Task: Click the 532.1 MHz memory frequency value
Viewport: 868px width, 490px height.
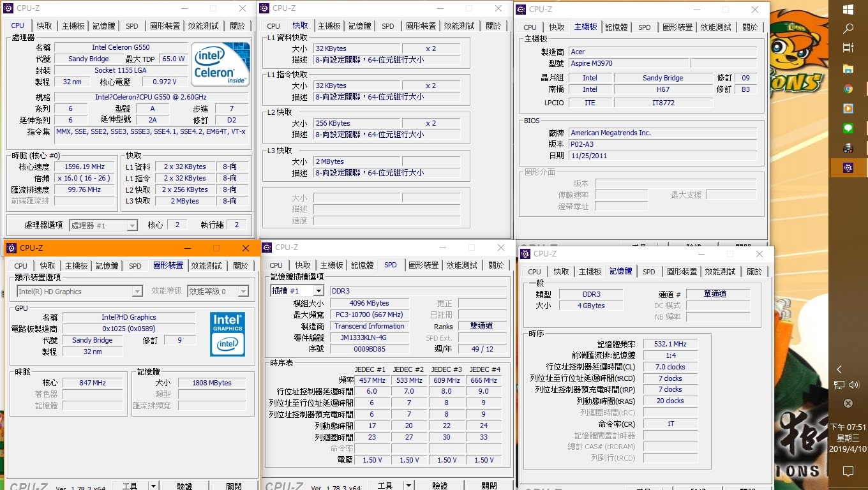Action: pos(670,344)
